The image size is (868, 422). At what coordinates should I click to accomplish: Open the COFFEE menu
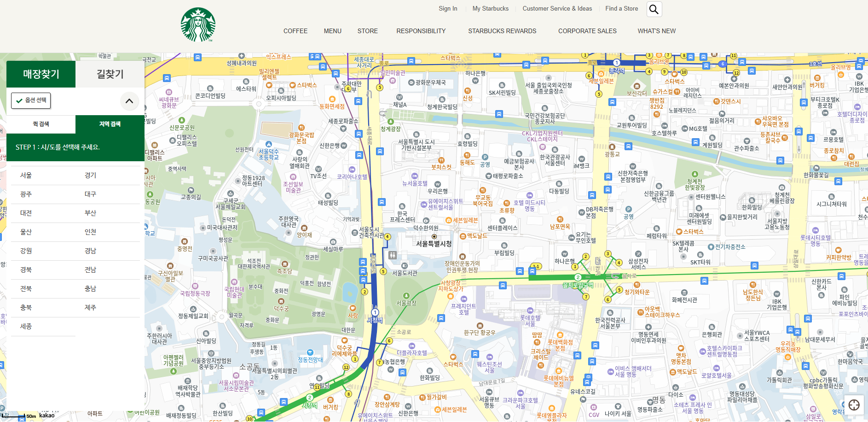295,31
